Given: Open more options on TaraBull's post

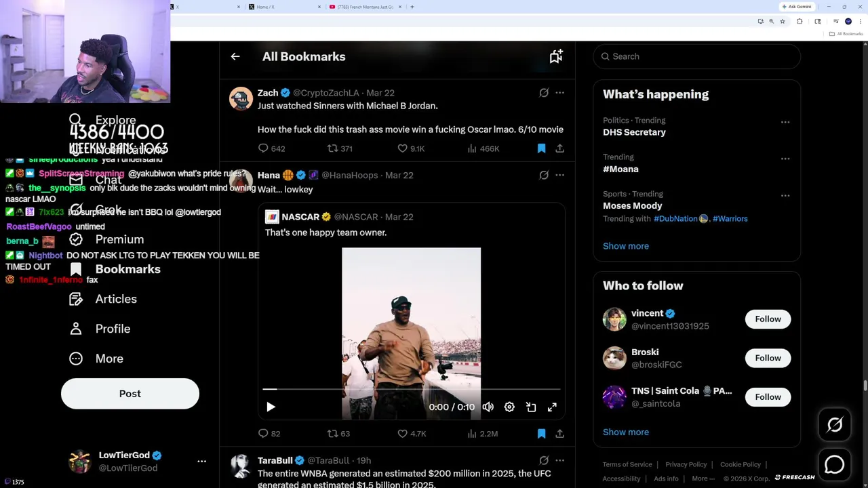Looking at the screenshot, I should pyautogui.click(x=559, y=460).
